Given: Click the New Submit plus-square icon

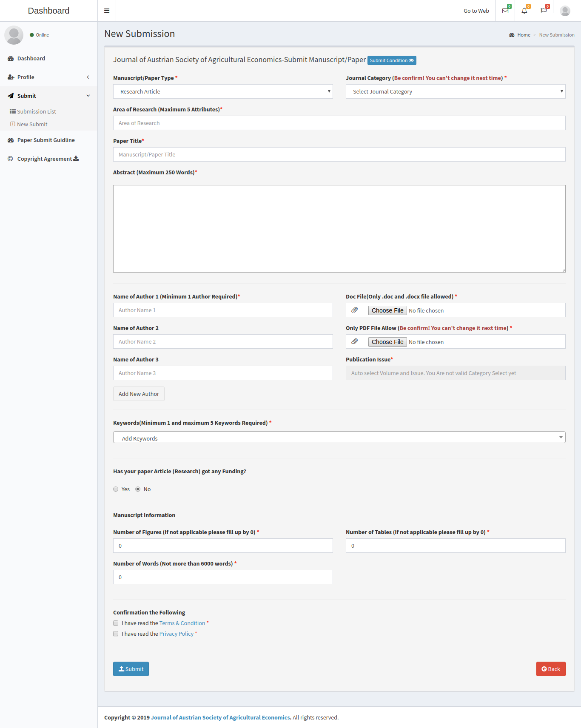Looking at the screenshot, I should tap(13, 124).
